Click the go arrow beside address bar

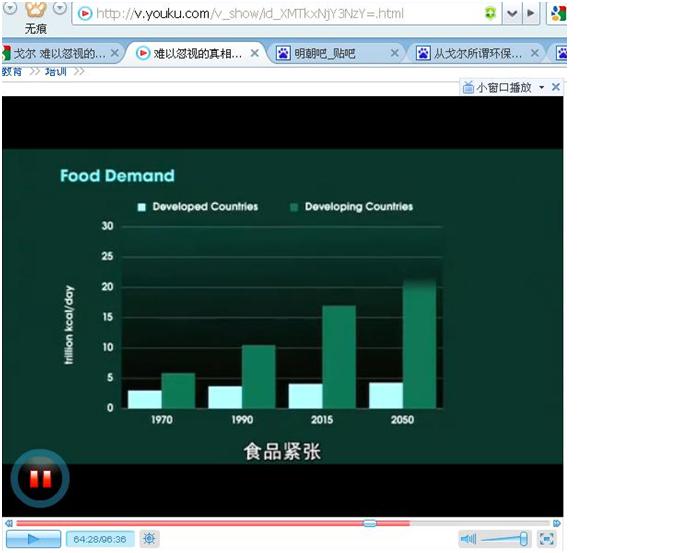click(531, 13)
